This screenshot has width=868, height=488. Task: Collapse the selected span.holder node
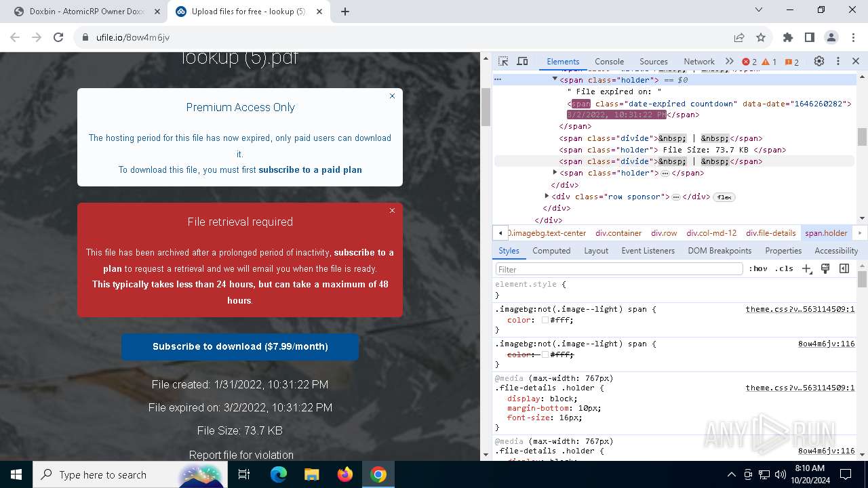coord(555,79)
